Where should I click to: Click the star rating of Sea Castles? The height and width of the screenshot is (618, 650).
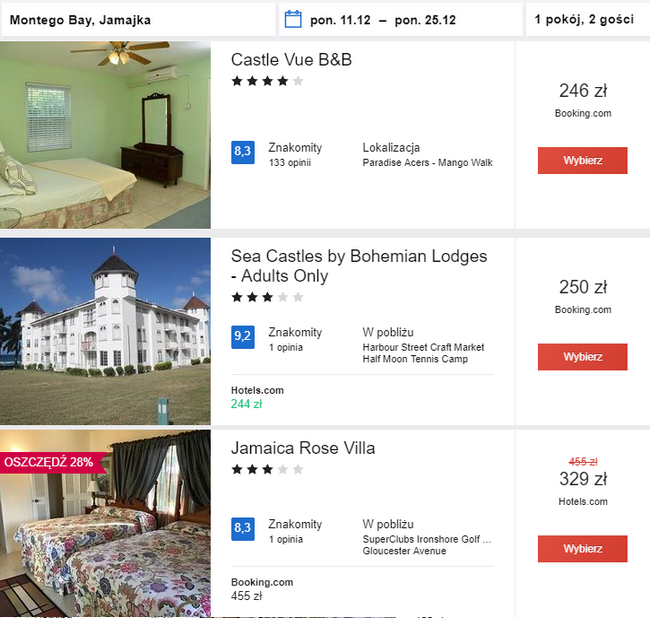pos(267,297)
